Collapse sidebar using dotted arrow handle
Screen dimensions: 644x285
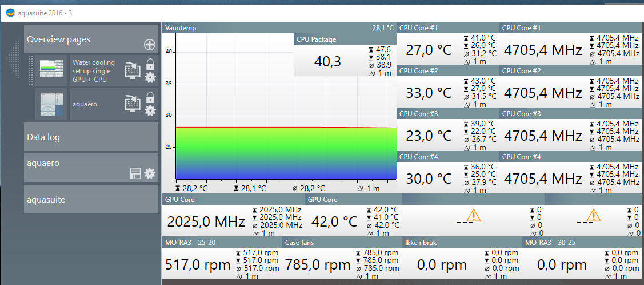pos(13,58)
